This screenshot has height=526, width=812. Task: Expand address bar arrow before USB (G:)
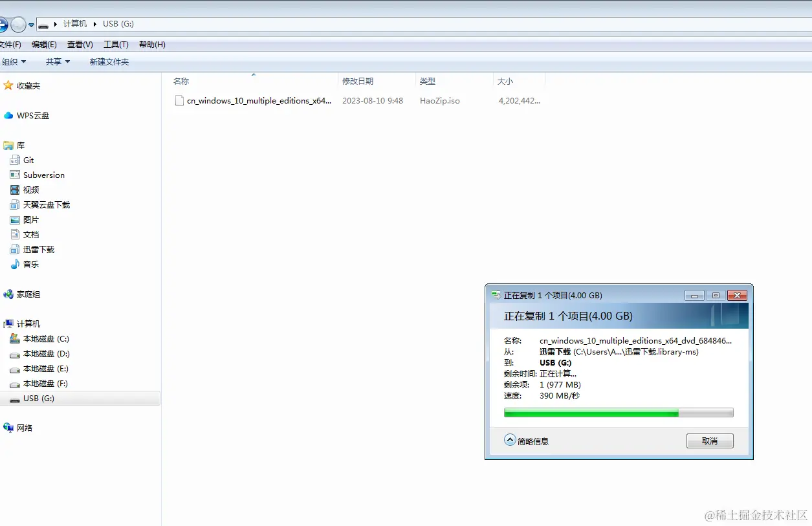96,24
